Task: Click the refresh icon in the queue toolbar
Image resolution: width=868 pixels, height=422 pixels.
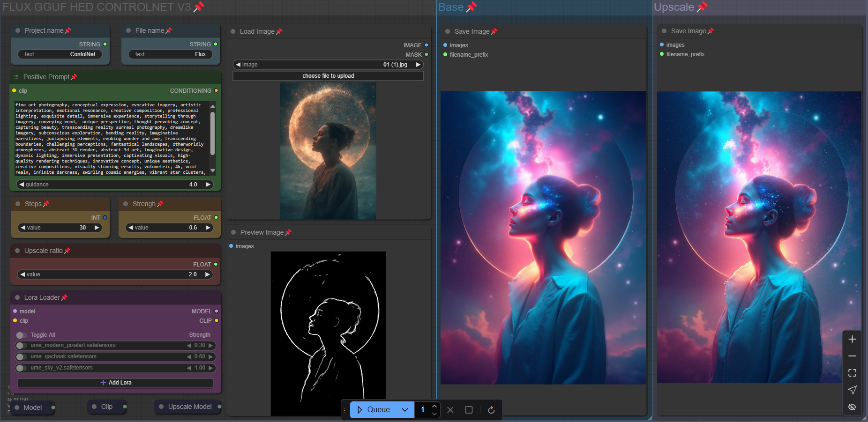Action: pyautogui.click(x=491, y=410)
